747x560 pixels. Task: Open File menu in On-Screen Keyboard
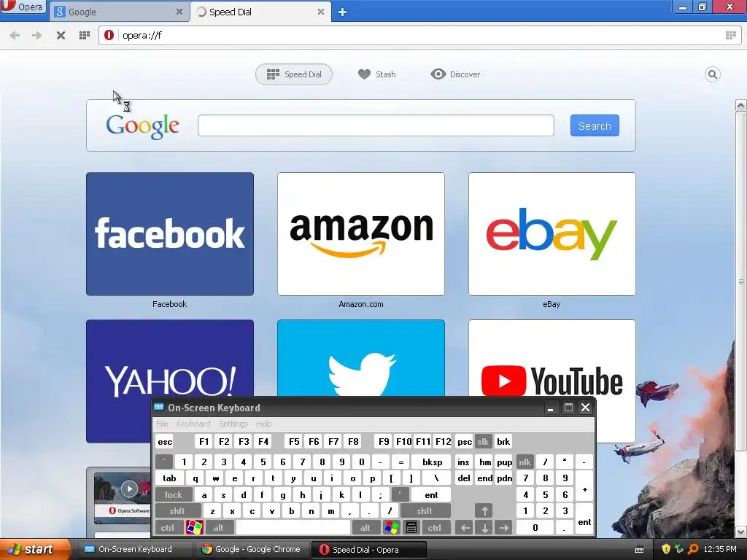(162, 424)
